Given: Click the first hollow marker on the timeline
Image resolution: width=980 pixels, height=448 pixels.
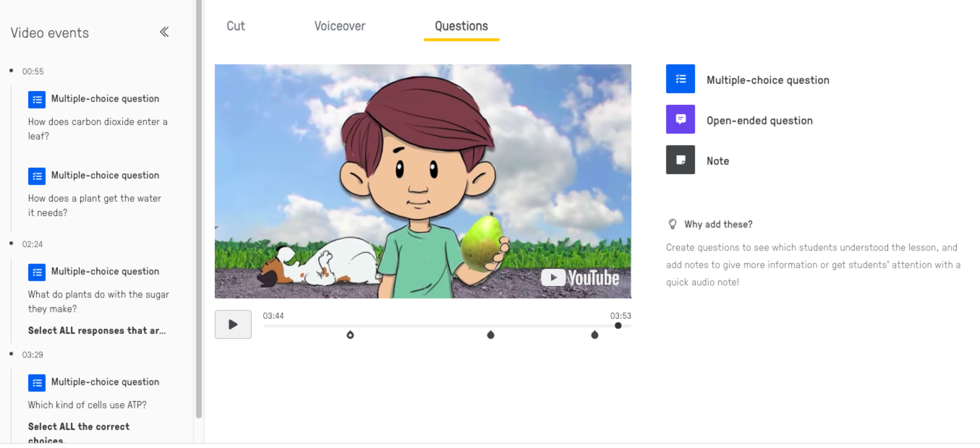Looking at the screenshot, I should 350,335.
